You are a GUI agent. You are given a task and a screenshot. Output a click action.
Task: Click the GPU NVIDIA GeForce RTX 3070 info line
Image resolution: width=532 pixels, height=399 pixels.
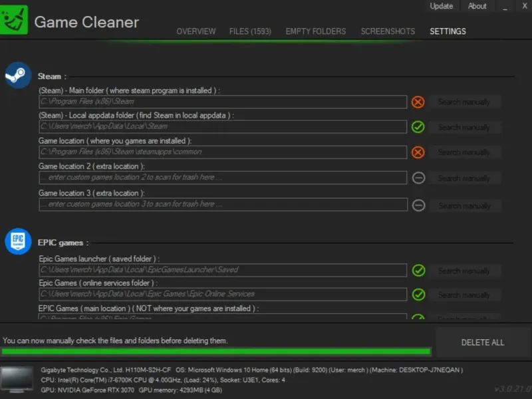[131, 390]
